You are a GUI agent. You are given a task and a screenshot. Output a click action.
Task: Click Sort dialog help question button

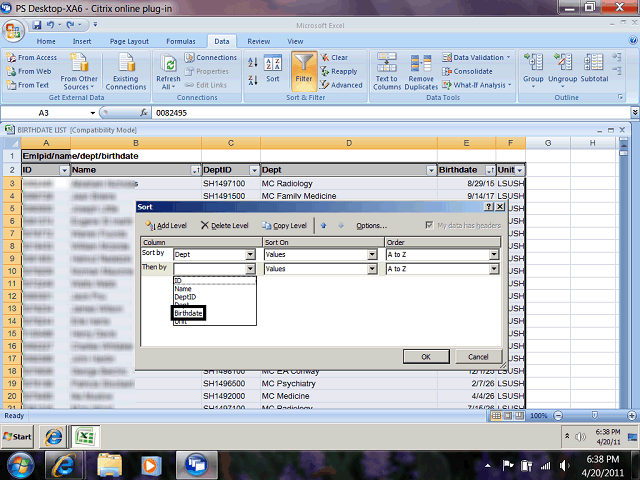(489, 207)
